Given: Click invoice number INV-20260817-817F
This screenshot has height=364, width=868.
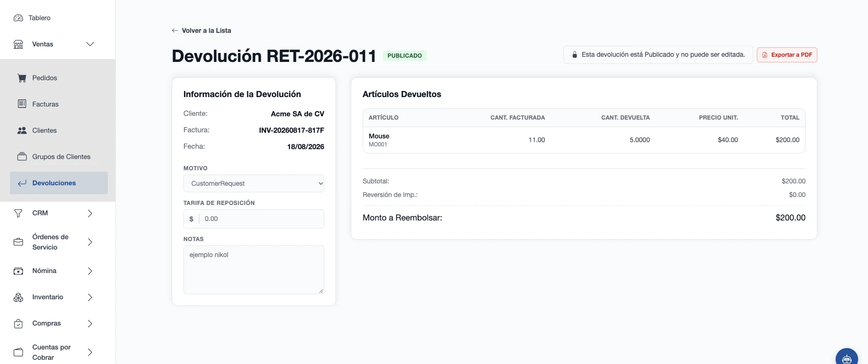Looking at the screenshot, I should tap(291, 130).
